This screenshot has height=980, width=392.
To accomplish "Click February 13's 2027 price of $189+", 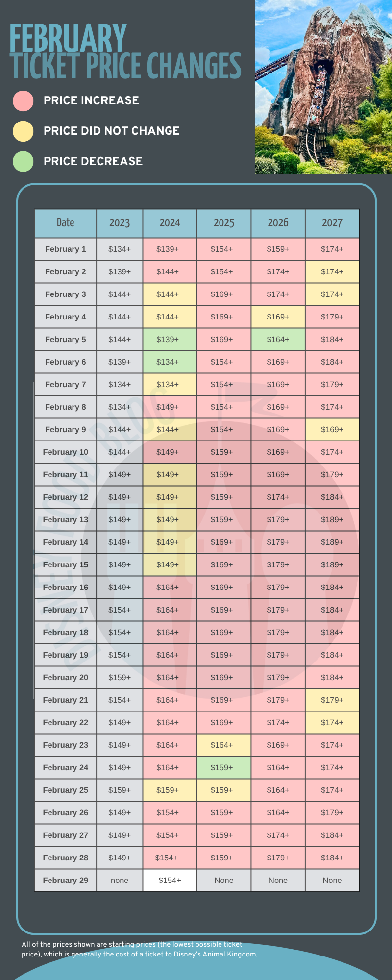I will [x=332, y=519].
